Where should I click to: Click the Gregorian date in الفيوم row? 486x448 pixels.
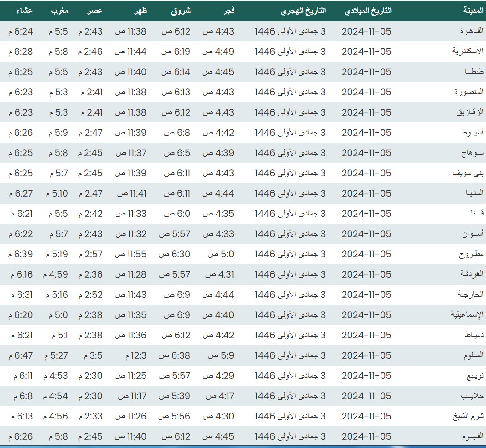coord(366,436)
